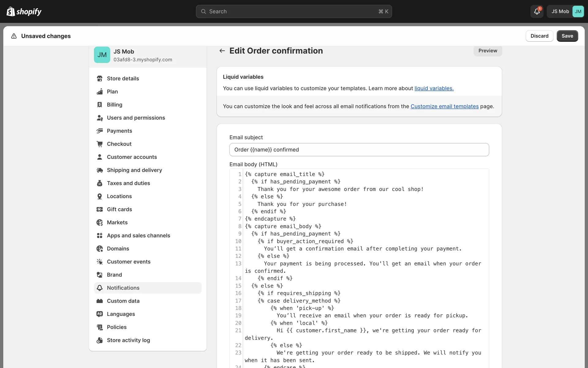Select Notifications in settings sidebar
The height and width of the screenshot is (368, 588).
tap(123, 288)
